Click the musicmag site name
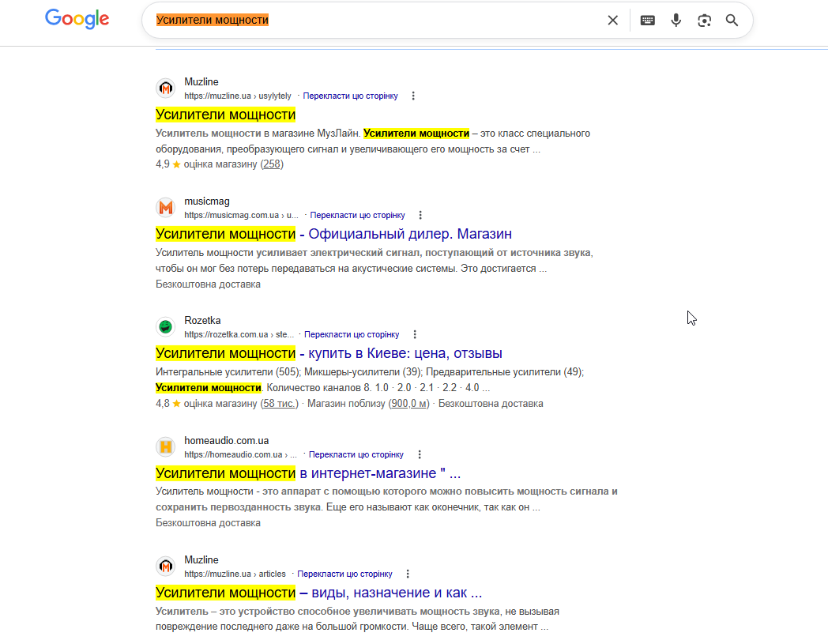 [x=207, y=201]
